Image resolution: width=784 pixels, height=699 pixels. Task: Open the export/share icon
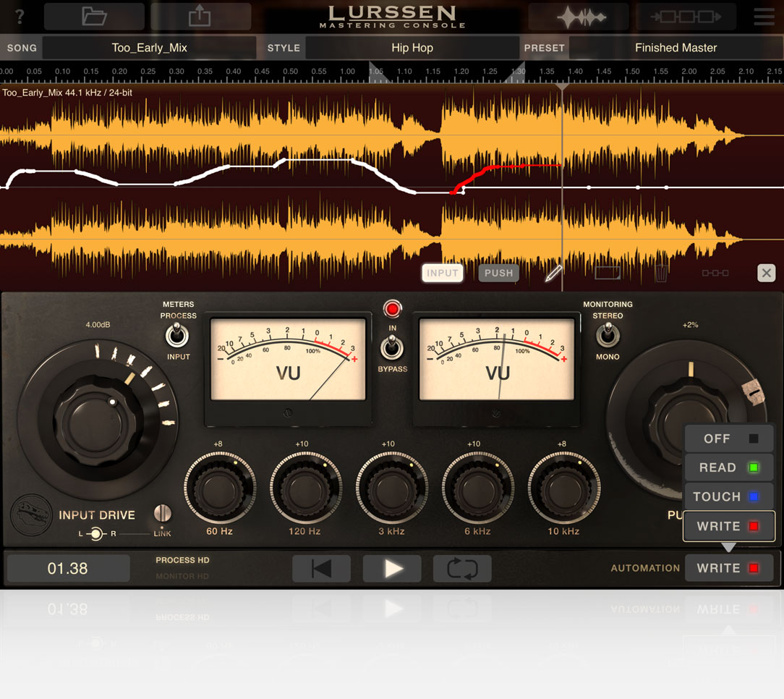(201, 16)
